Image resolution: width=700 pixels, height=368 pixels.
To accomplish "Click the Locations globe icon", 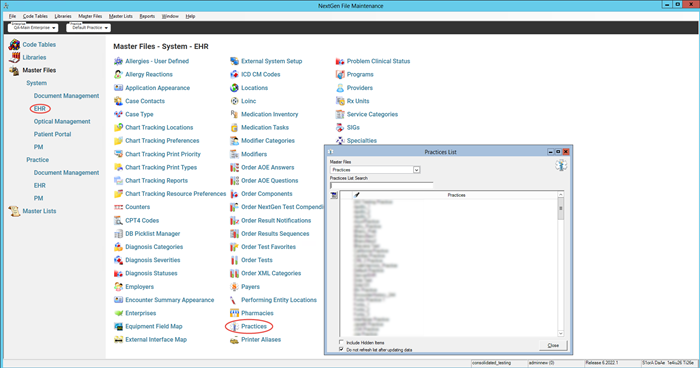I will tap(234, 88).
